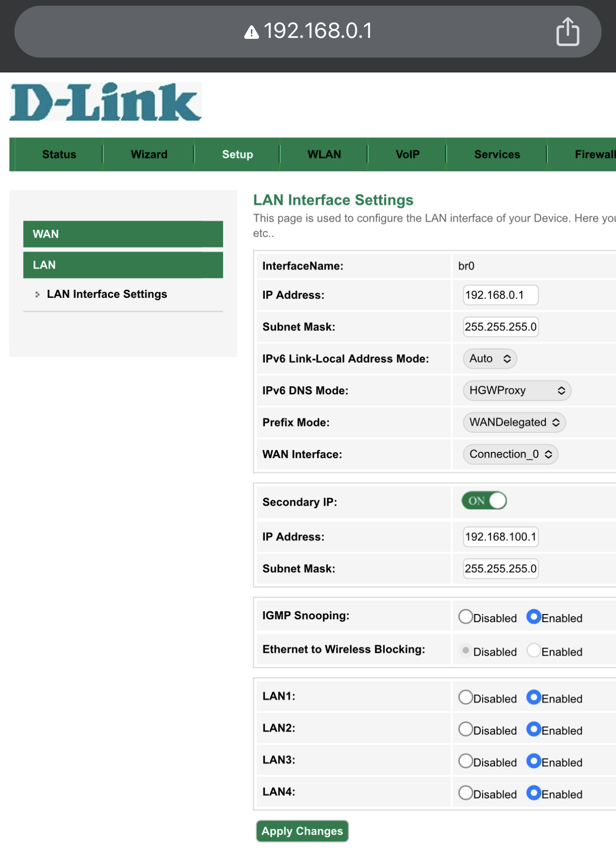The width and height of the screenshot is (616, 864).
Task: Open the IPv6 DNS Mode dropdown
Action: [x=517, y=391]
